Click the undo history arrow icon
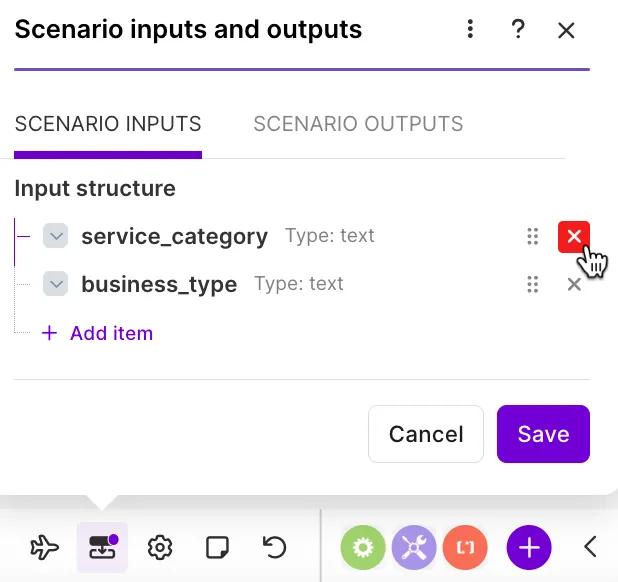Viewport: 618px width, 582px height. [274, 547]
